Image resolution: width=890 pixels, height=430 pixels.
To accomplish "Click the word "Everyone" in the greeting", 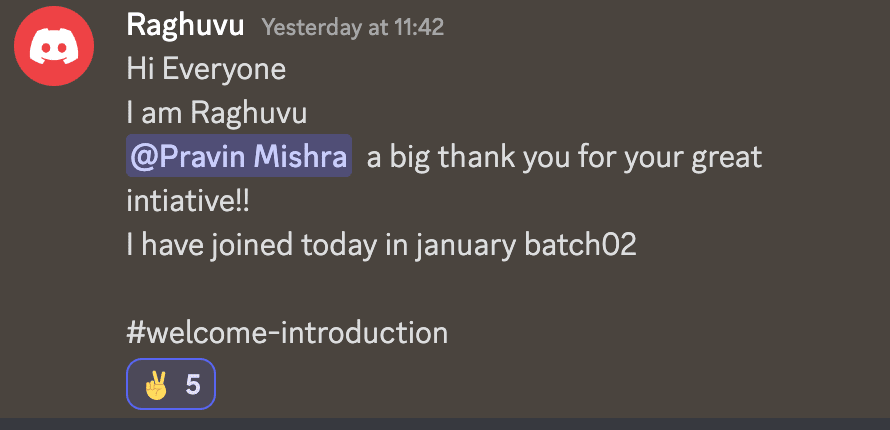I will [x=222, y=70].
